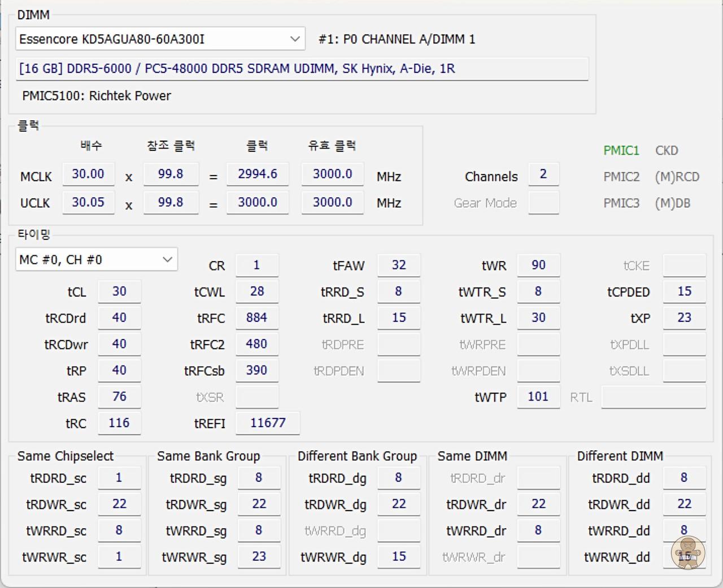Click the tWTR_S value field
The height and width of the screenshot is (588, 723).
point(538,291)
